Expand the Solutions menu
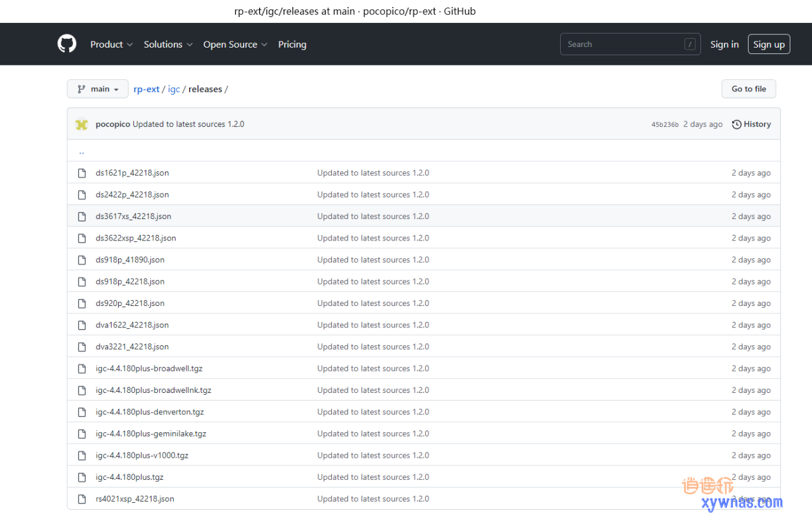 click(x=167, y=44)
